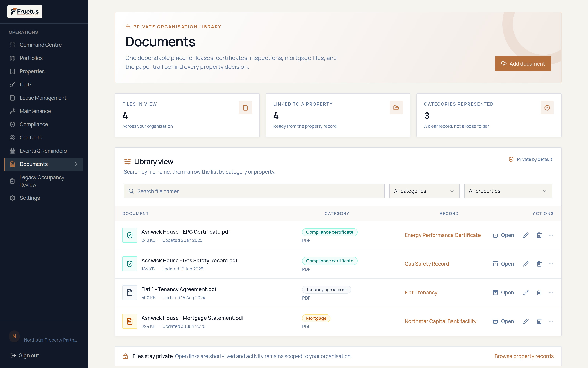Click the Fructus logo
588x368 pixels.
[x=25, y=12]
